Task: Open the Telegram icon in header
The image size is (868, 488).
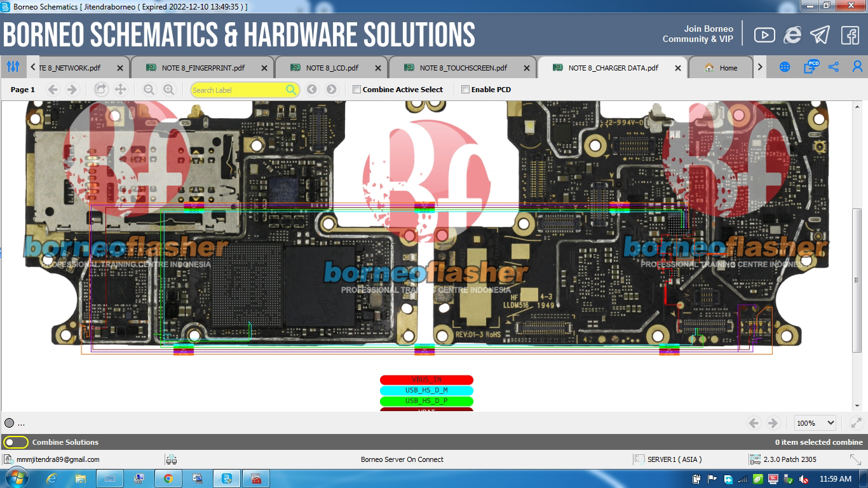Action: pos(820,35)
